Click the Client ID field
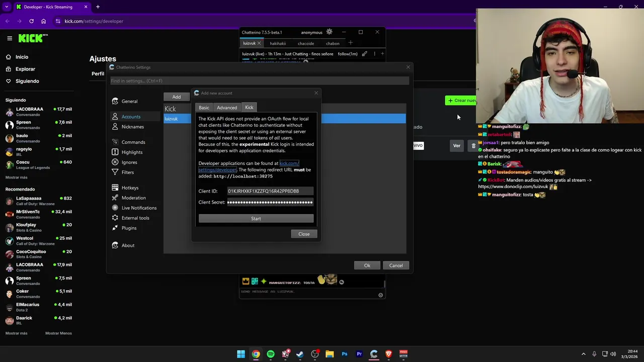The height and width of the screenshot is (362, 644). pyautogui.click(x=270, y=191)
